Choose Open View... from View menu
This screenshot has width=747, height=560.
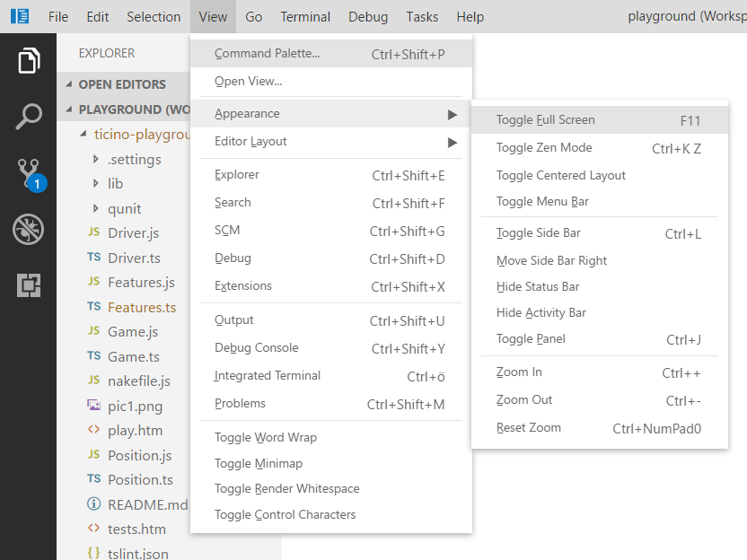[x=331, y=82]
